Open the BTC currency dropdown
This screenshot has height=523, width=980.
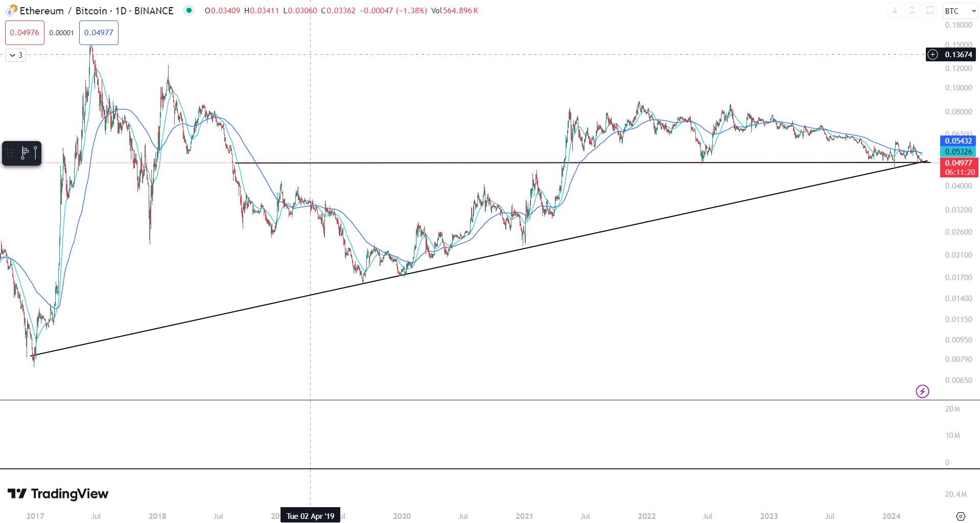click(960, 11)
